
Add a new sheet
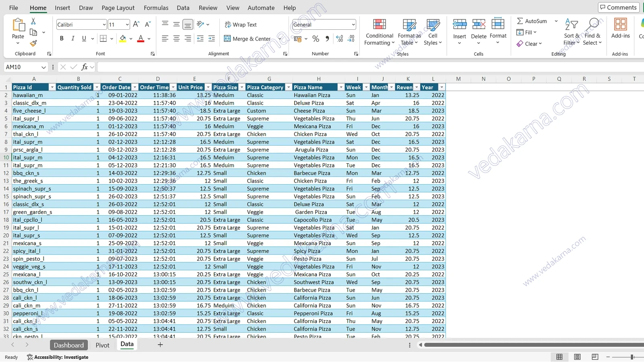(160, 345)
